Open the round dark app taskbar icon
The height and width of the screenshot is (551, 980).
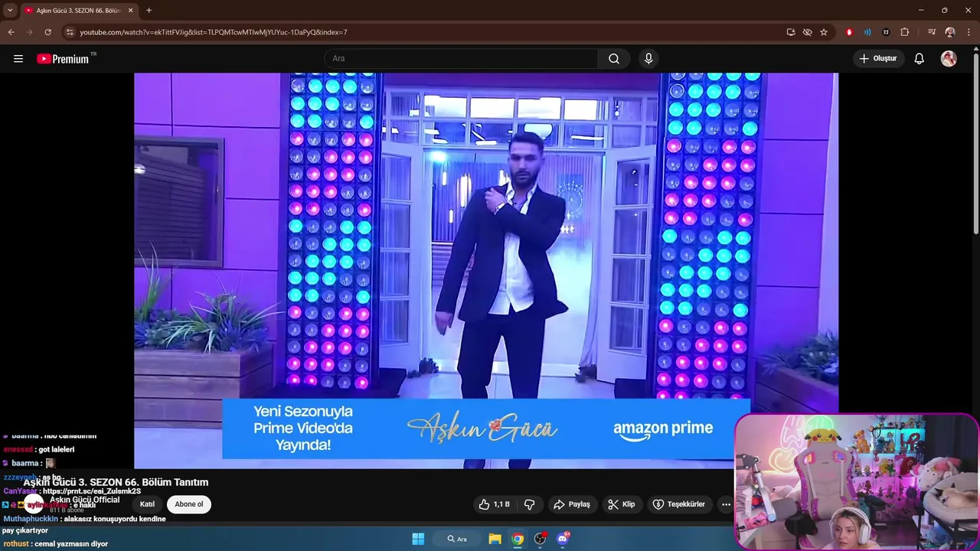click(x=540, y=539)
